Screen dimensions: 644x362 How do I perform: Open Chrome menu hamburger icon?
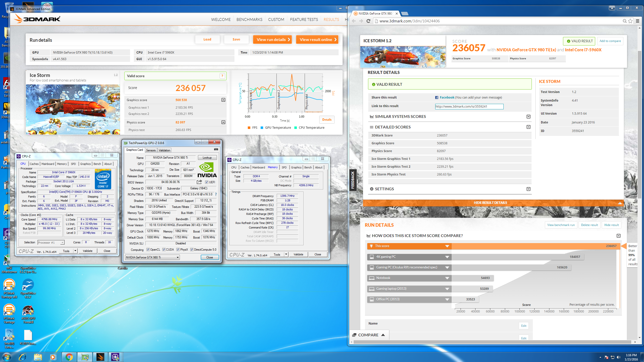[637, 21]
